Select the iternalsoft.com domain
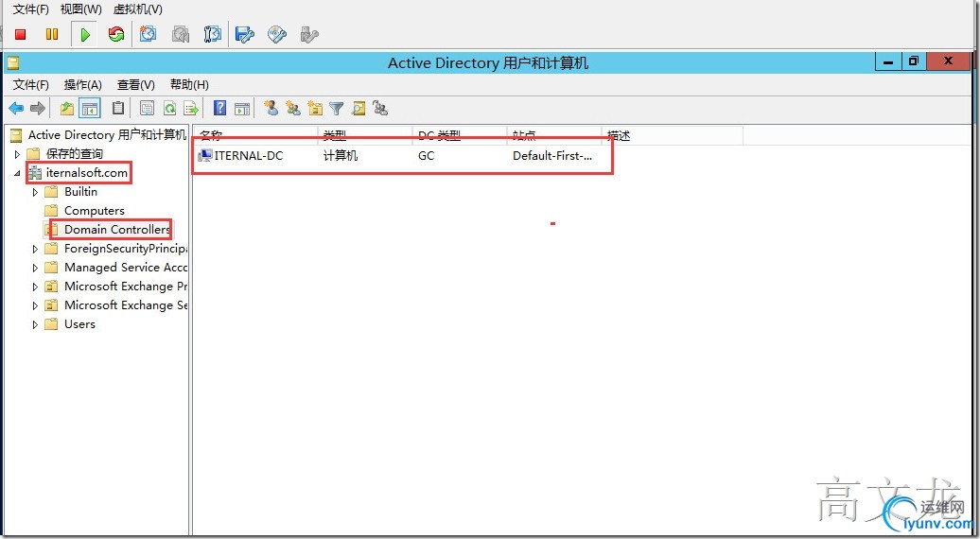 (86, 173)
